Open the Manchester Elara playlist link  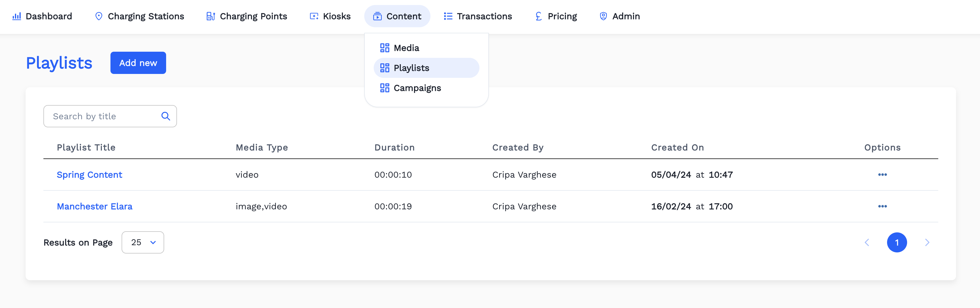(94, 207)
